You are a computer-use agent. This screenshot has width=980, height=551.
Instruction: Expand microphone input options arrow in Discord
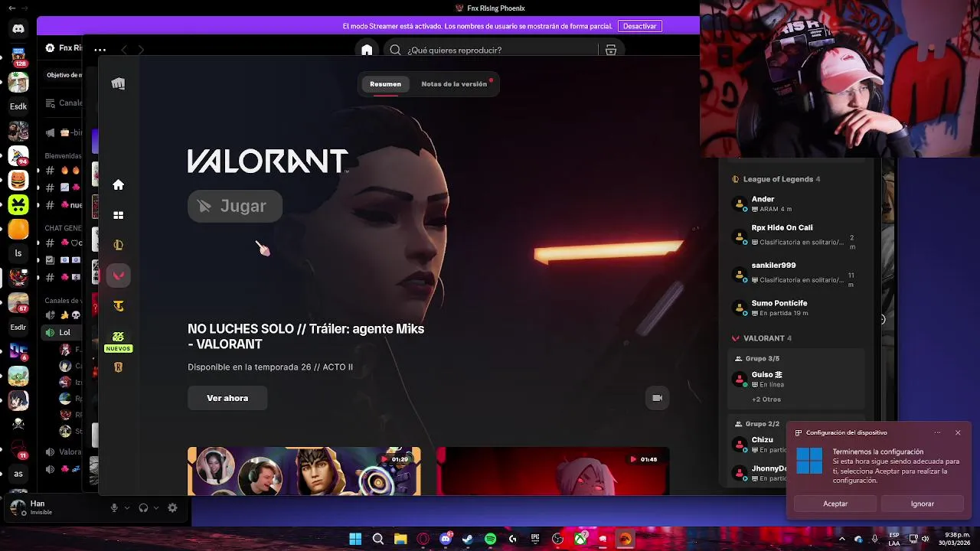pos(127,507)
